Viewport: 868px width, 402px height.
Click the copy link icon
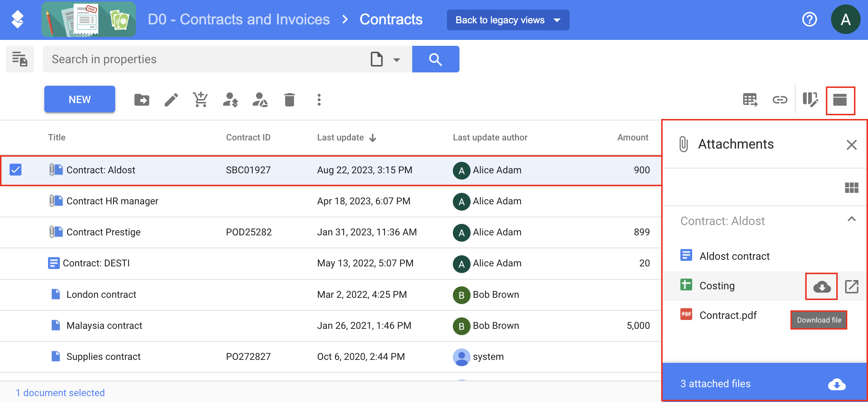tap(780, 100)
